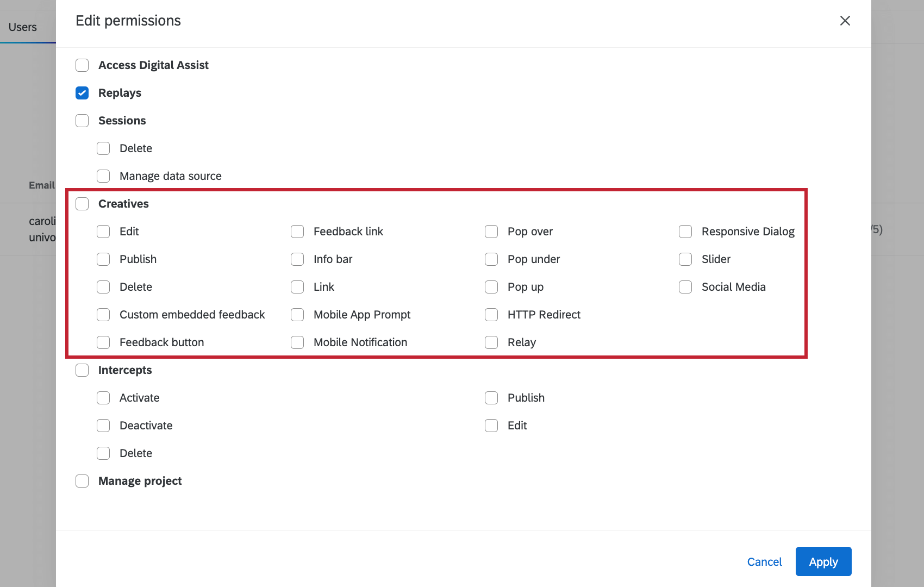Check the Pop over permission
The width and height of the screenshot is (924, 587).
491,232
